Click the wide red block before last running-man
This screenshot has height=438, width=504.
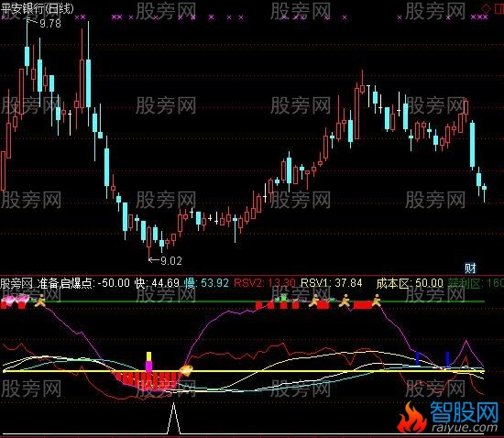point(363,304)
